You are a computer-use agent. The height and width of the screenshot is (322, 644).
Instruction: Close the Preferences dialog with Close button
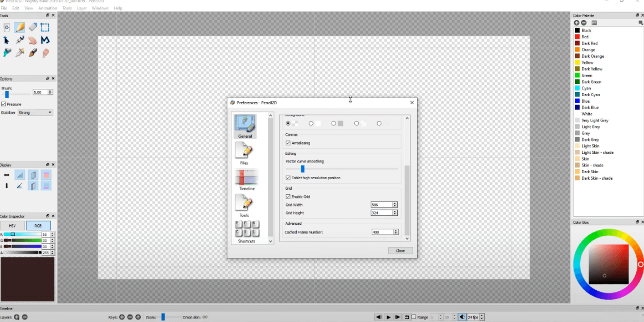coord(400,251)
